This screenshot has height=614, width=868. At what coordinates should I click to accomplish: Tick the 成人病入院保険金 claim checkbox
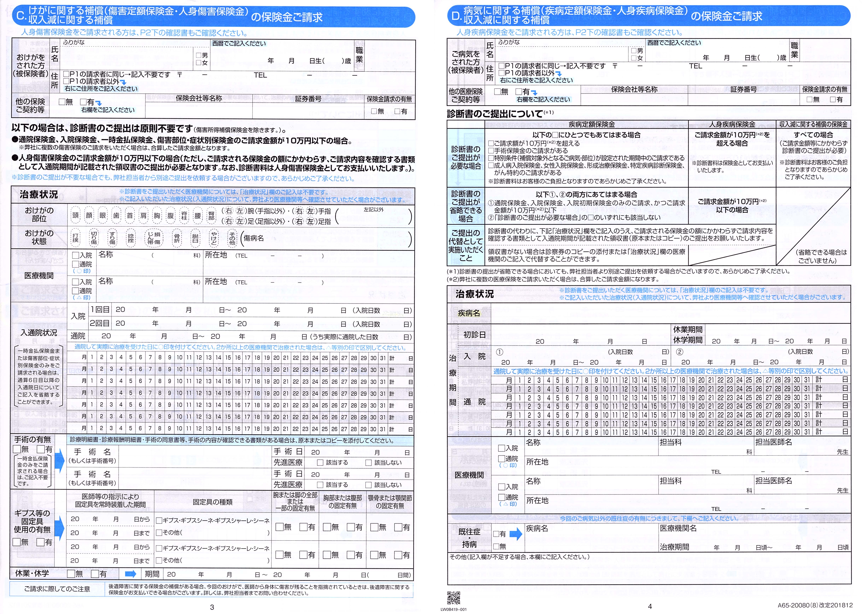click(x=491, y=166)
